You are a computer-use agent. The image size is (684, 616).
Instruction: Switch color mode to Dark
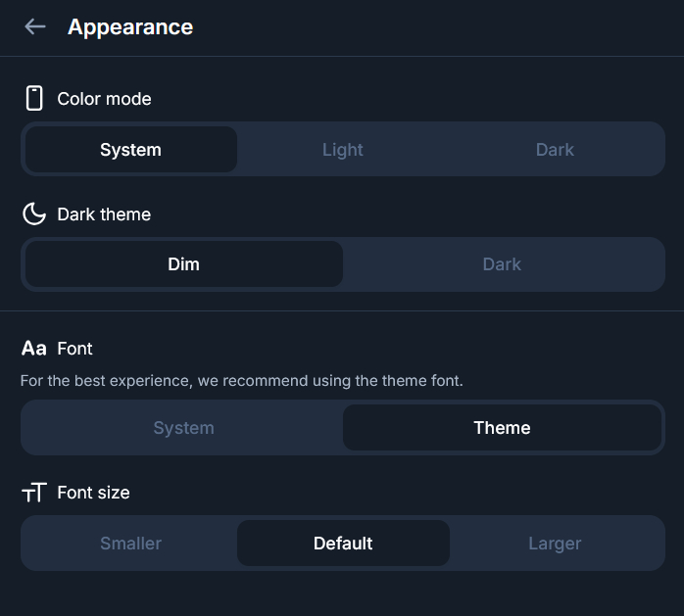point(555,150)
